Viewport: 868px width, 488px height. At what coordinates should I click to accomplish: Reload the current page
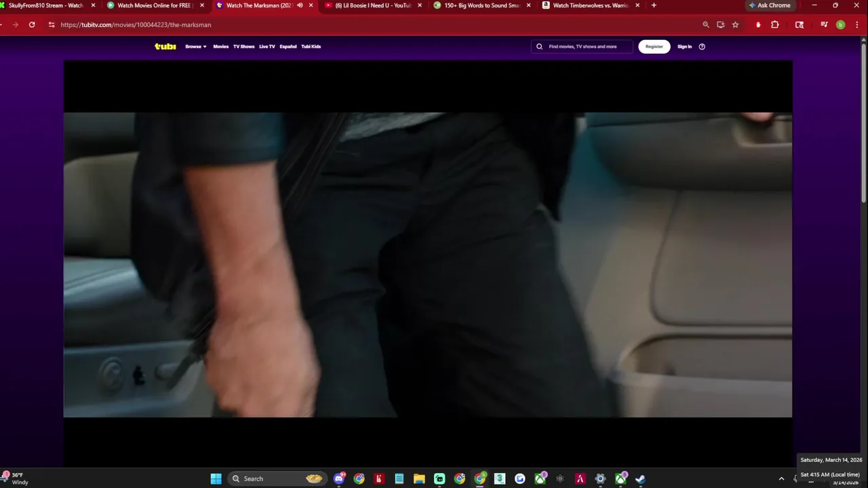point(32,24)
